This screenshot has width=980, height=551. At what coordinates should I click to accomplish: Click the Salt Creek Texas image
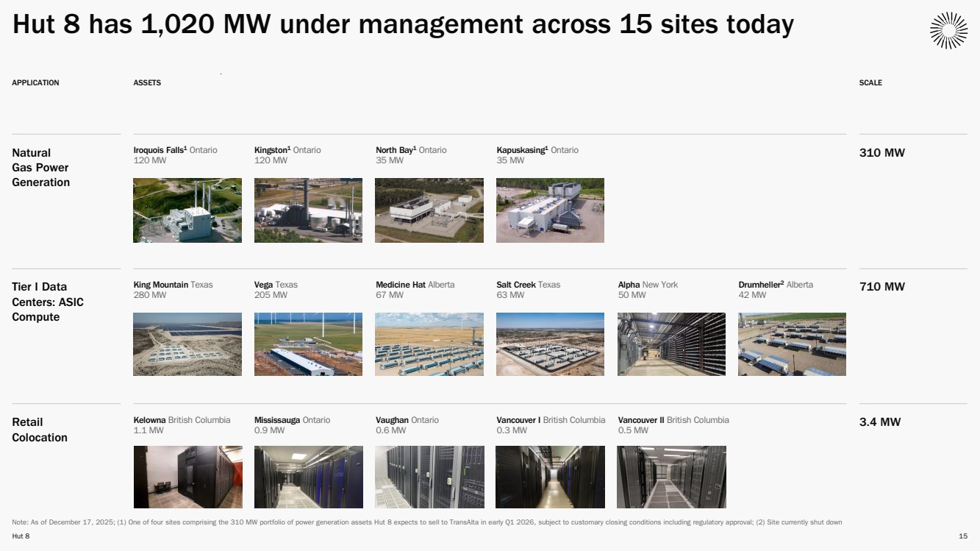coord(550,344)
